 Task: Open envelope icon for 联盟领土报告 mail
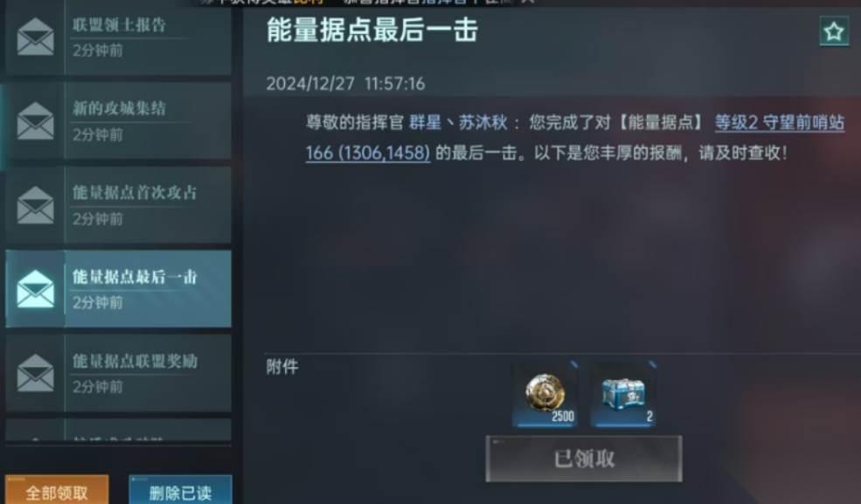pos(35,37)
